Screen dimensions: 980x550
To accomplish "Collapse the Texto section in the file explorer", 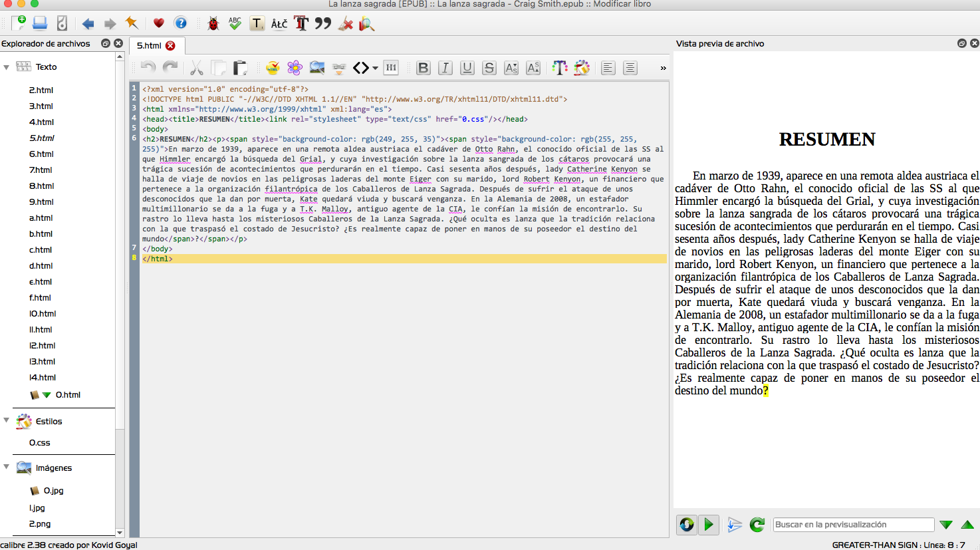I will tap(7, 67).
